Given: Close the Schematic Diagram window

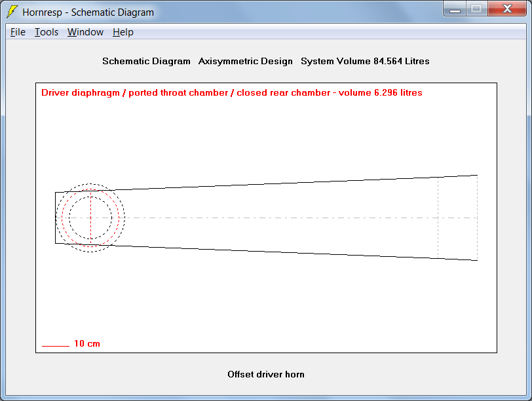Looking at the screenshot, I should 507,9.
